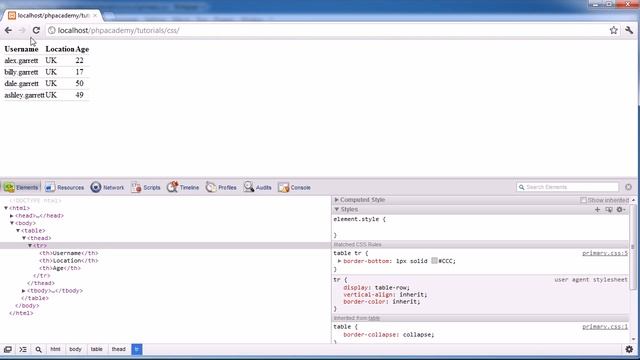Screen dimensions: 640x360
Task: Switch to the Scripts panel
Action: coord(146,187)
